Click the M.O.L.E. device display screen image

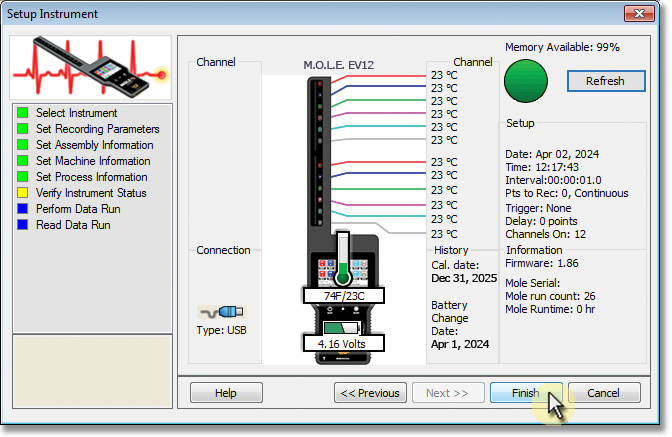(x=343, y=272)
